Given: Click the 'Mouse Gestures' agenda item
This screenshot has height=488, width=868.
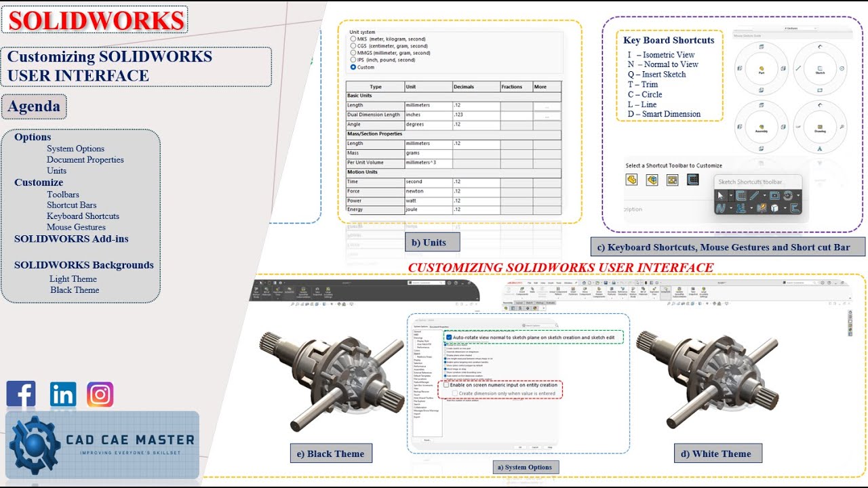Looking at the screenshot, I should 76,227.
